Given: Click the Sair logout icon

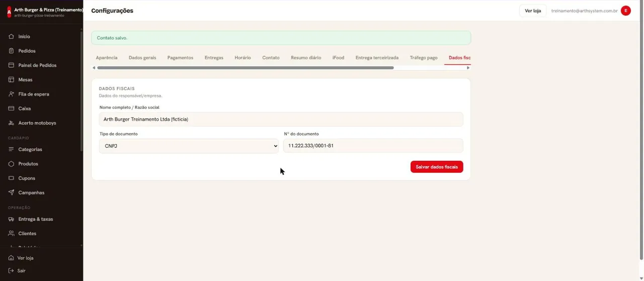Looking at the screenshot, I should pyautogui.click(x=11, y=270).
